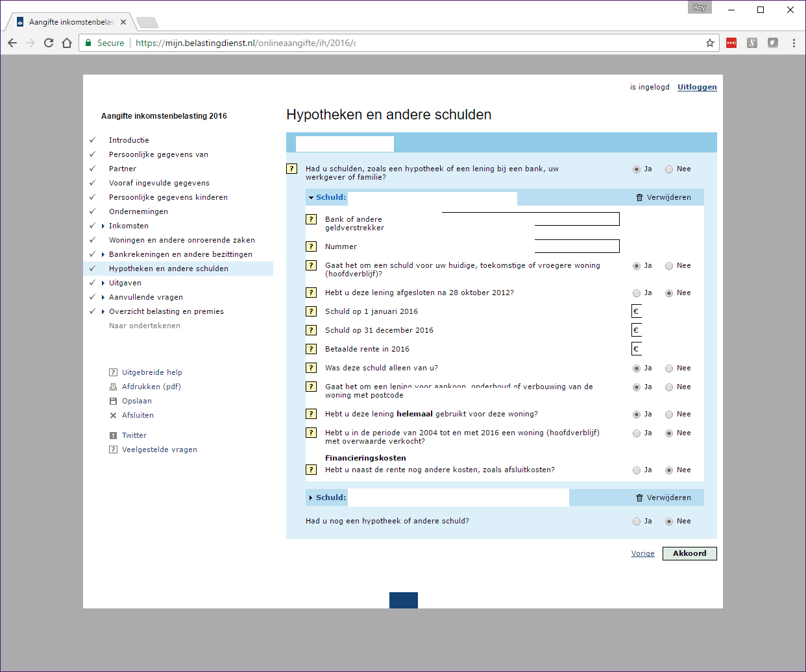This screenshot has height=672, width=806.
Task: Reload the page with browser refresh button
Action: point(49,43)
